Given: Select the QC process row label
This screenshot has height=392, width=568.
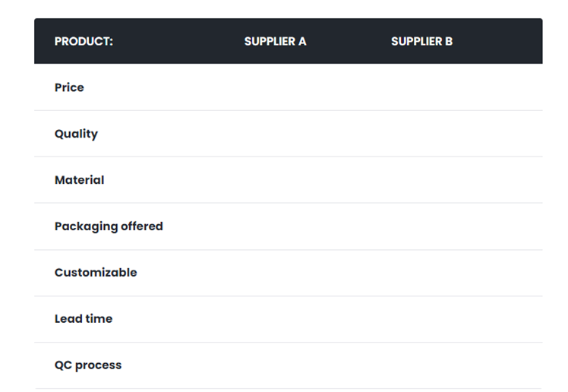Looking at the screenshot, I should click(x=88, y=365).
